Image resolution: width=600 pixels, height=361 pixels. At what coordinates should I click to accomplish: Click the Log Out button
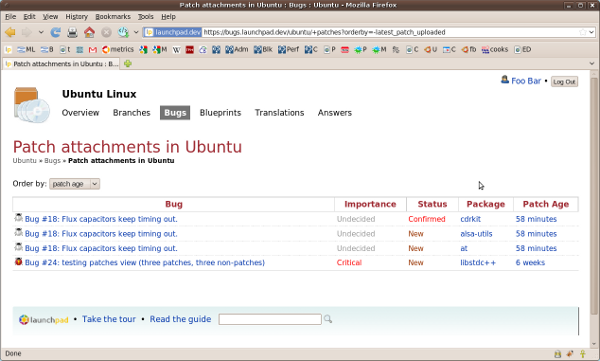[564, 82]
